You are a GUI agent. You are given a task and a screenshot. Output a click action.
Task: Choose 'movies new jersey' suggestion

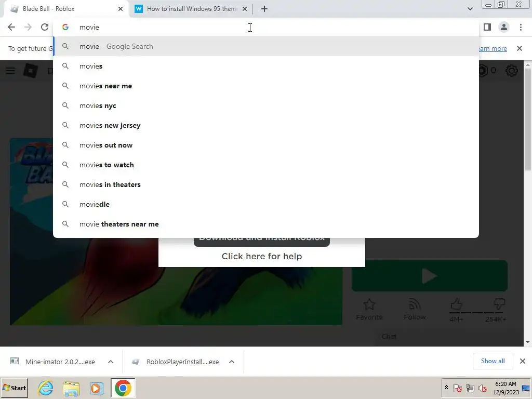point(266,125)
